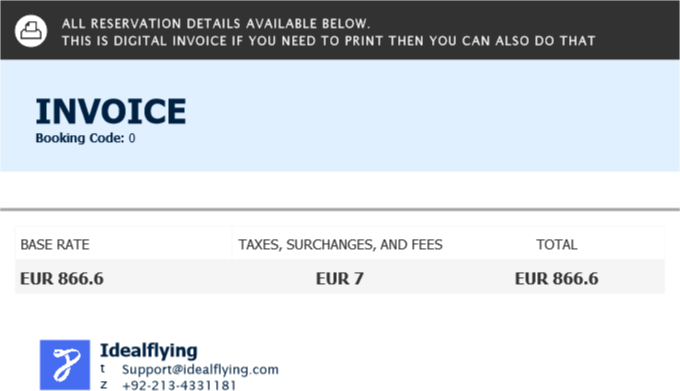This screenshot has width=680, height=391.
Task: Click the Idealflying company name
Action: click(x=149, y=350)
